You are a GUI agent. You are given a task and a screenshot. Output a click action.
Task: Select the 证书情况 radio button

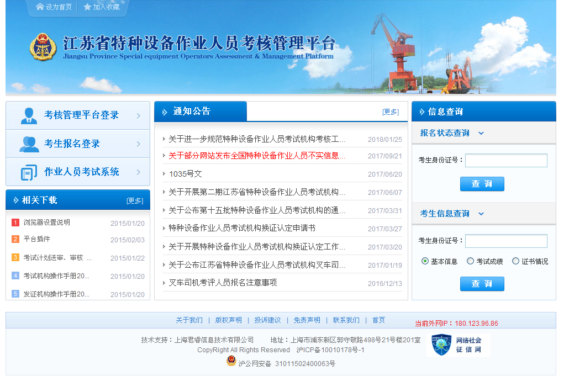point(515,261)
